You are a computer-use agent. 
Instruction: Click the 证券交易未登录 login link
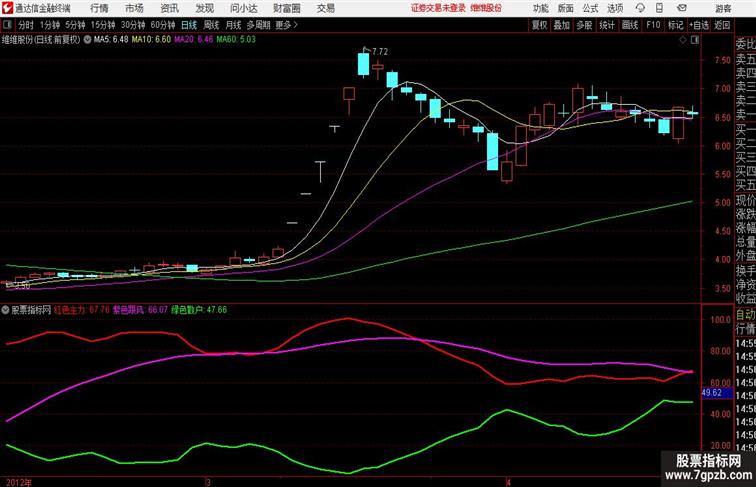pos(438,8)
